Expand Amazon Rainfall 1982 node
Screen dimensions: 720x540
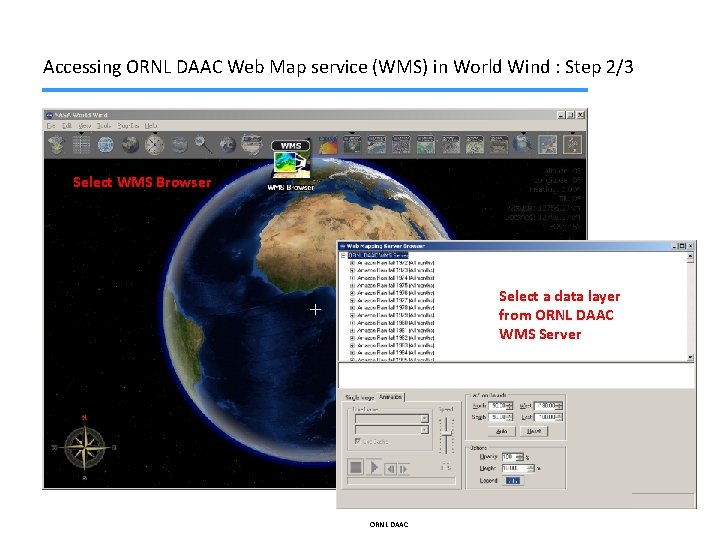(352, 338)
